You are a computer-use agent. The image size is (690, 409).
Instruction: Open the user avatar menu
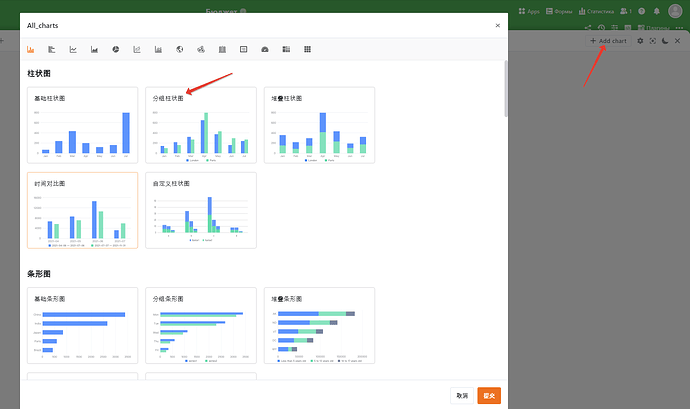[675, 11]
